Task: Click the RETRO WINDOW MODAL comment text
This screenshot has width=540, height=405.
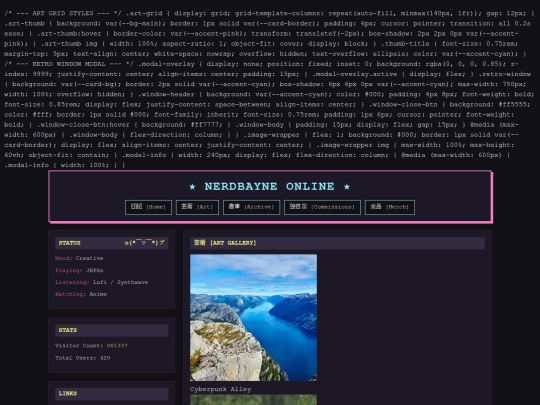Action: tap(69, 64)
